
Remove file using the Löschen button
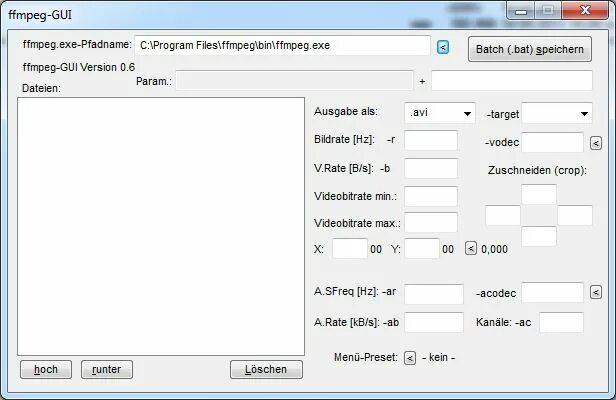click(266, 369)
